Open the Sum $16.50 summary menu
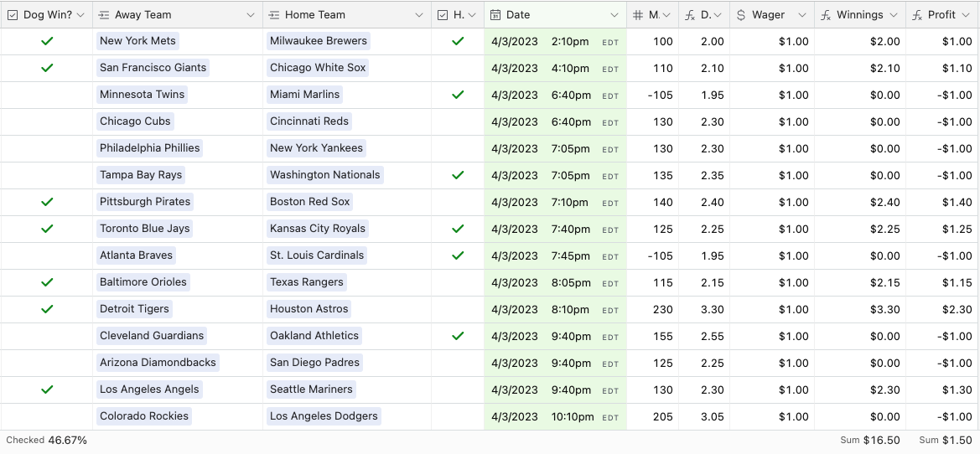Image resolution: width=980 pixels, height=454 pixels. [x=870, y=440]
